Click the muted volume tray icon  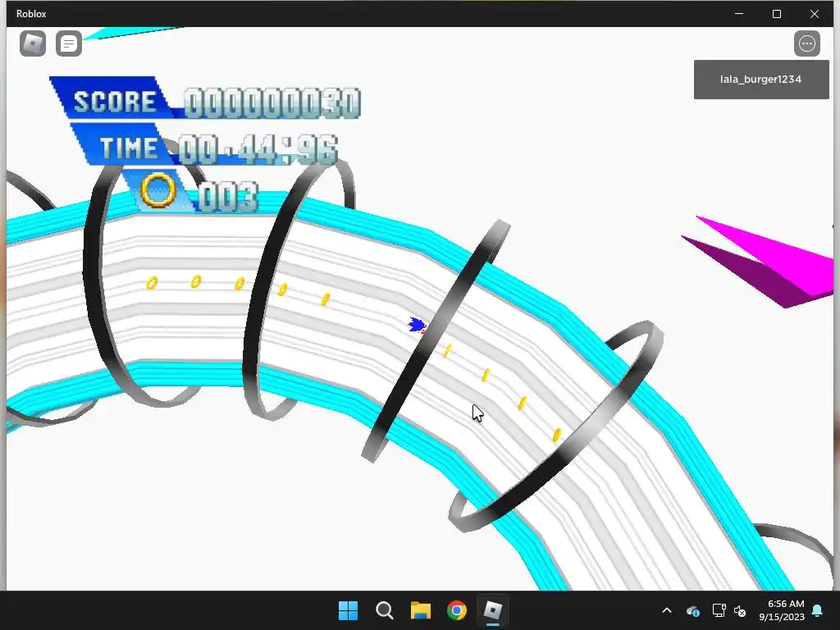coord(740,610)
